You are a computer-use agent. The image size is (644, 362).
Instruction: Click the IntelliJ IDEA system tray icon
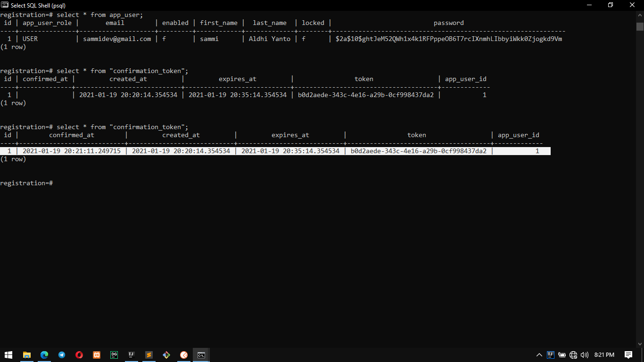coord(550,355)
